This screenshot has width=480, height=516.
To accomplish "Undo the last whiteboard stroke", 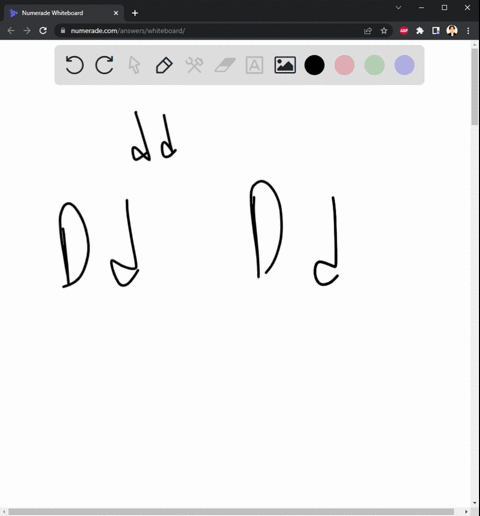I will (x=74, y=65).
